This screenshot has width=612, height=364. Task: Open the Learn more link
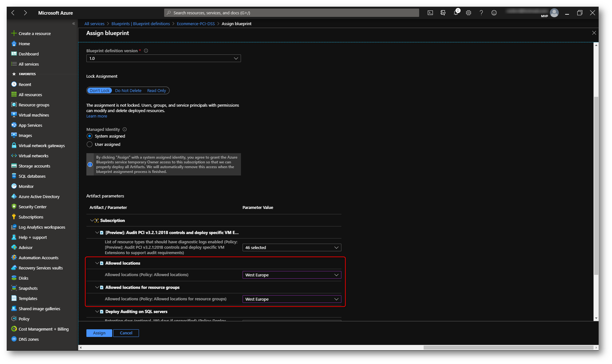tap(97, 116)
